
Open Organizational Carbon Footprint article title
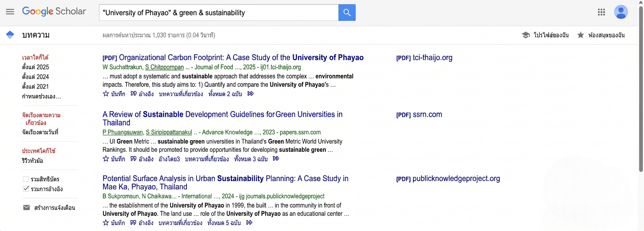coord(233,57)
